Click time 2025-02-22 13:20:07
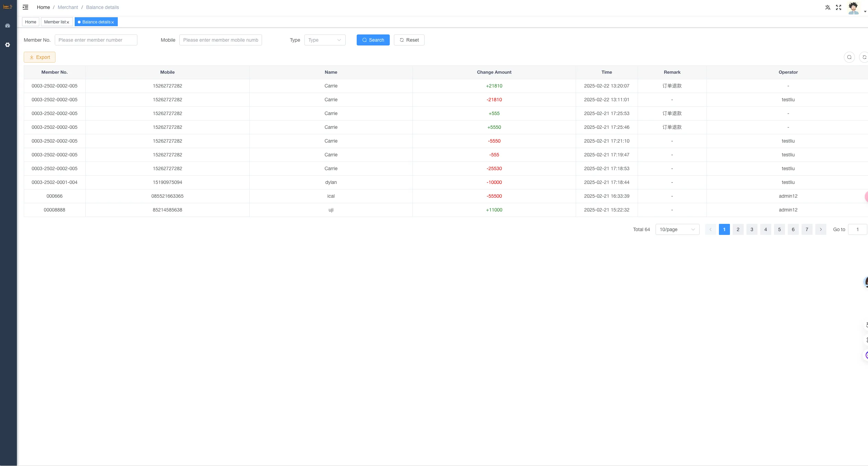The width and height of the screenshot is (868, 466). point(607,86)
